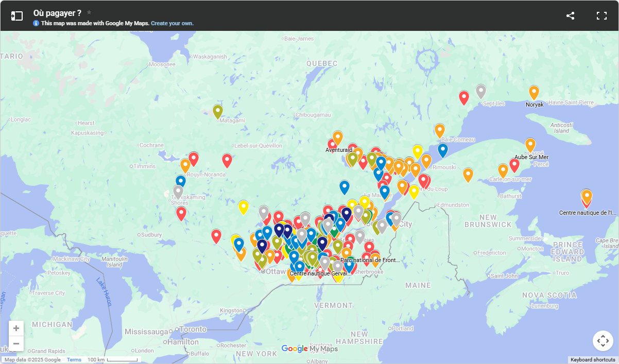Zoom in on the map
619x364 pixels.
[x=16, y=328]
